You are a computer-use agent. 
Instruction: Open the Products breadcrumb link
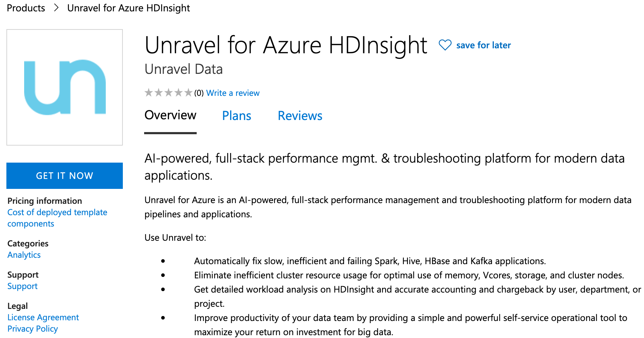(x=26, y=8)
